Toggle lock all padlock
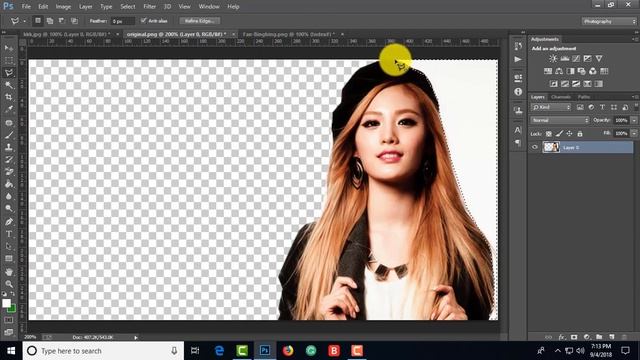The width and height of the screenshot is (640, 360). 580,133
